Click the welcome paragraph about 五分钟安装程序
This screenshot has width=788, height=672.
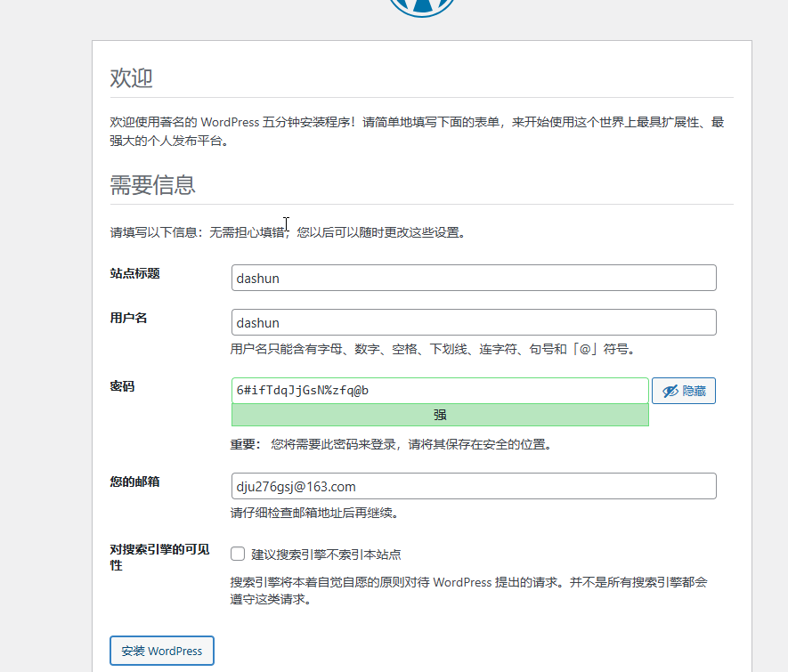(417, 131)
